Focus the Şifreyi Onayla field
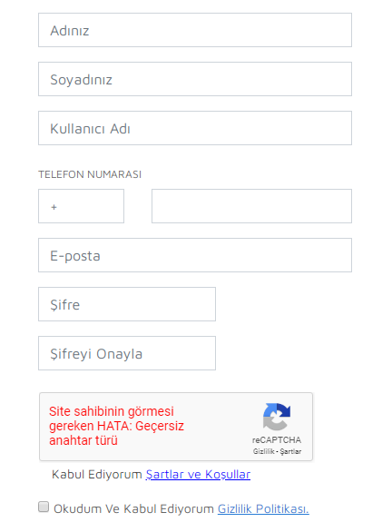Screen dimensions: 392x532 (127, 353)
